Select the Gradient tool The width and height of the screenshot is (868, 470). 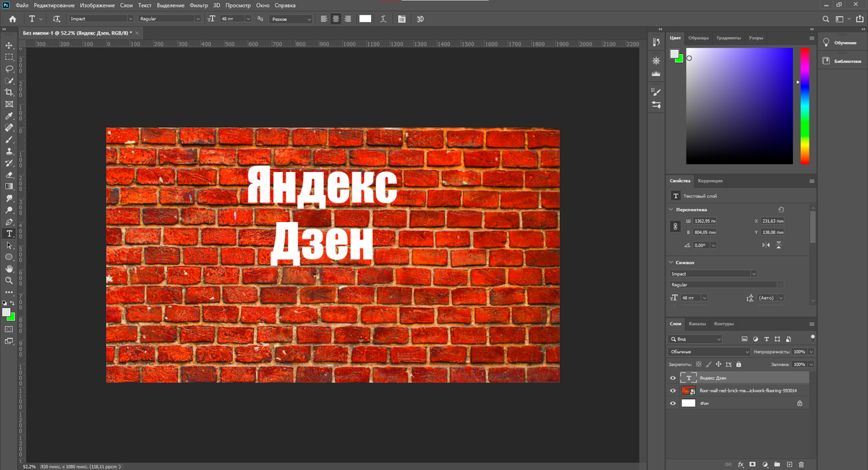pos(9,187)
